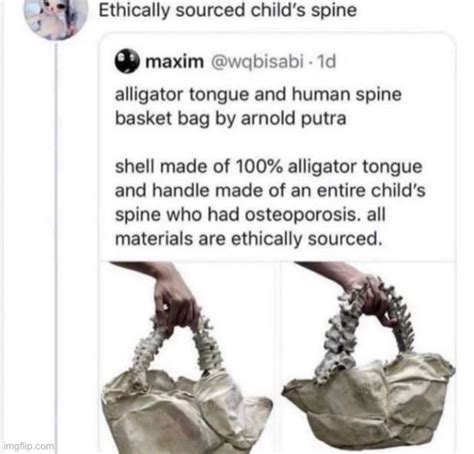This screenshot has height=454, width=474.
Task: Open the quoted tweet text about alligator tongue
Action: (x=270, y=166)
